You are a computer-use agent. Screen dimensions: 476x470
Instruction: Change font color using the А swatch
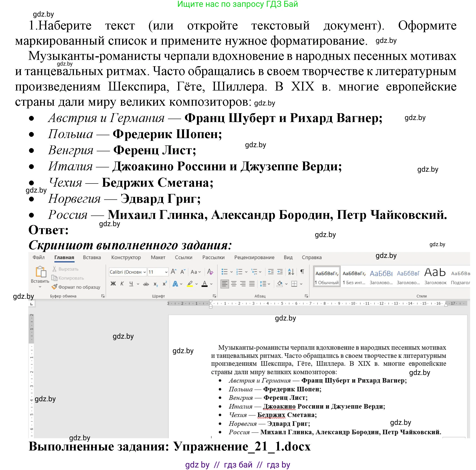point(205,284)
